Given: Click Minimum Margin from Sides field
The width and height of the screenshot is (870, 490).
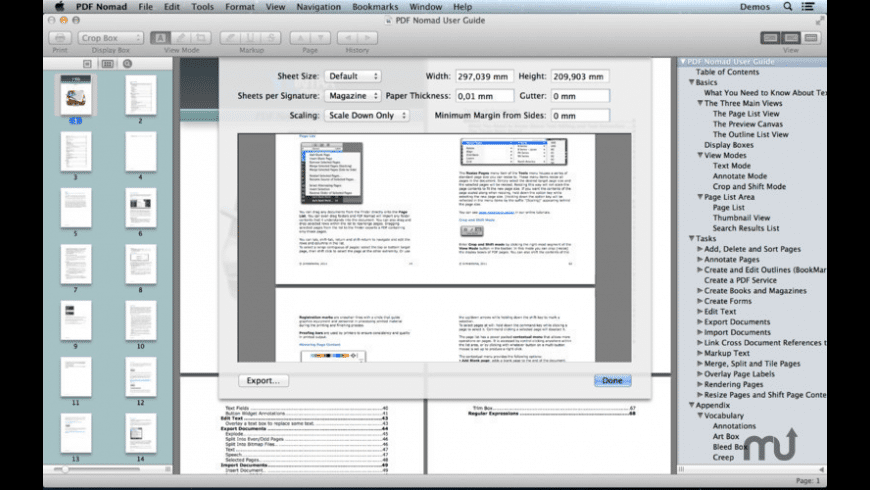Looking at the screenshot, I should click(x=580, y=115).
